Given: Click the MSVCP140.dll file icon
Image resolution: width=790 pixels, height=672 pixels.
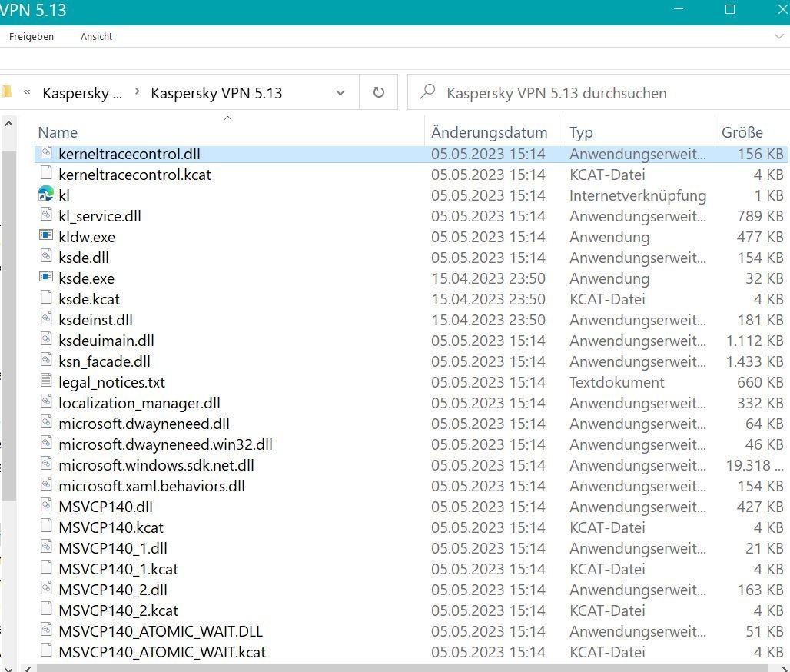Looking at the screenshot, I should click(46, 507).
